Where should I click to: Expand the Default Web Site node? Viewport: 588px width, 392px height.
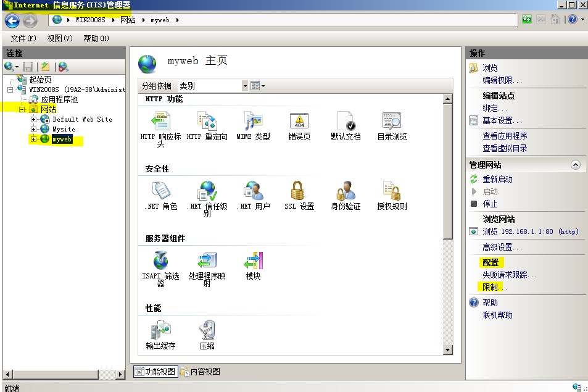click(33, 119)
